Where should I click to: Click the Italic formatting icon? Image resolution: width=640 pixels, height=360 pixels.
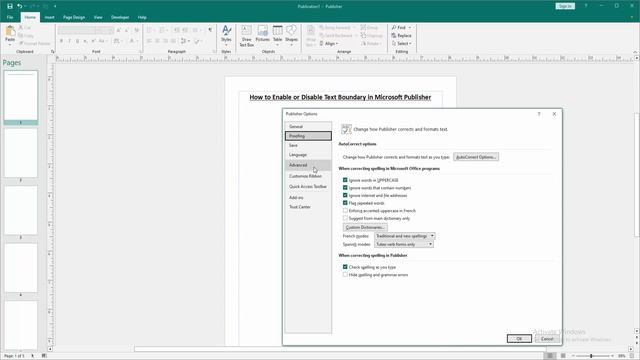click(69, 41)
